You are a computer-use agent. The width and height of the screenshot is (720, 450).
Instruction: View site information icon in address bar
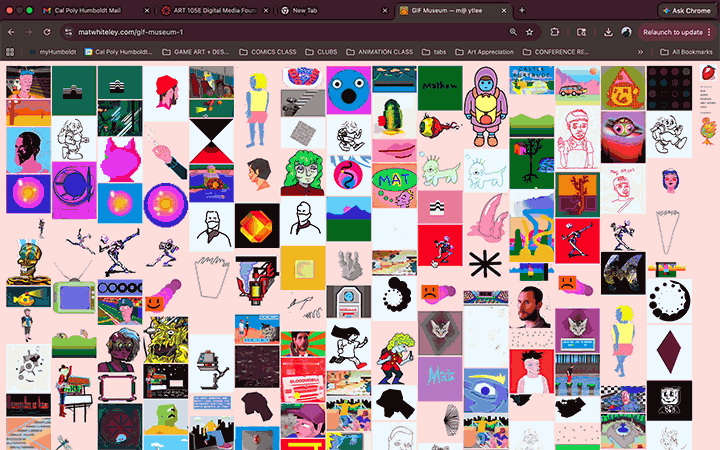point(68,32)
